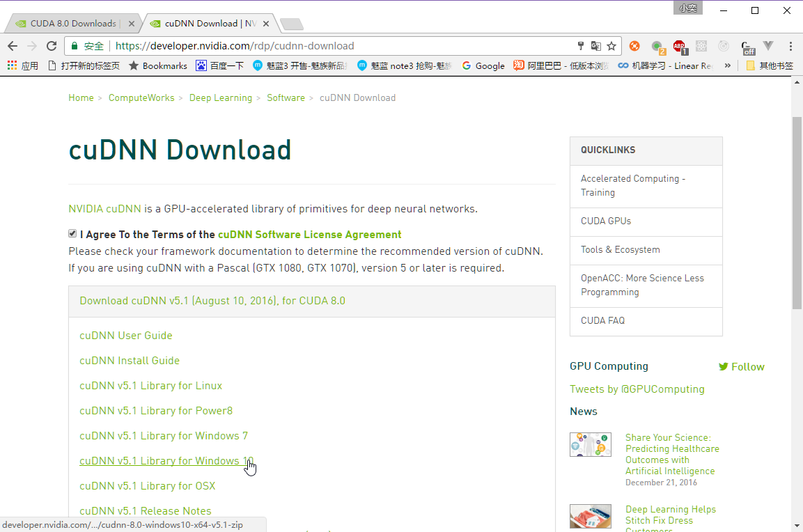
Task: Click the extension icon labeled off
Action: (x=748, y=47)
